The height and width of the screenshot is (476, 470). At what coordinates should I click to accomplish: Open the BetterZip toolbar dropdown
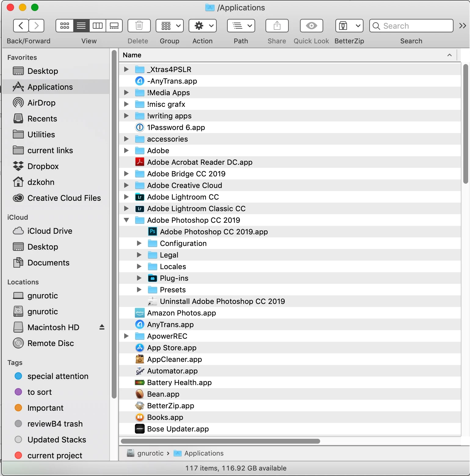pyautogui.click(x=349, y=26)
